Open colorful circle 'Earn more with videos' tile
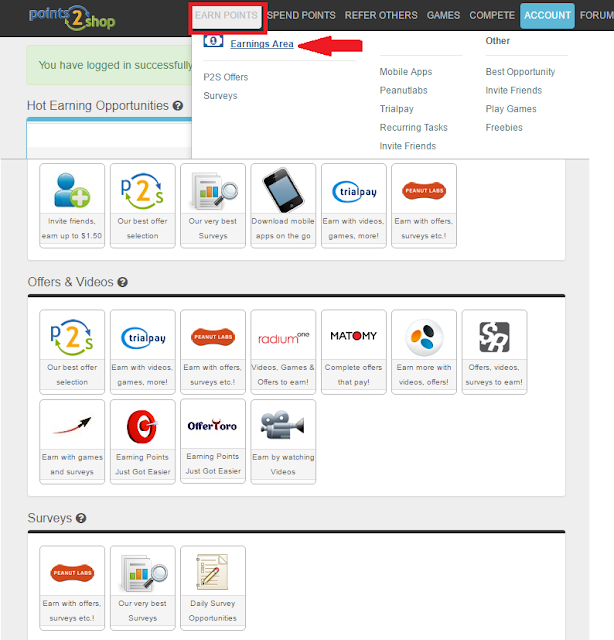The width and height of the screenshot is (614, 640). pos(424,352)
